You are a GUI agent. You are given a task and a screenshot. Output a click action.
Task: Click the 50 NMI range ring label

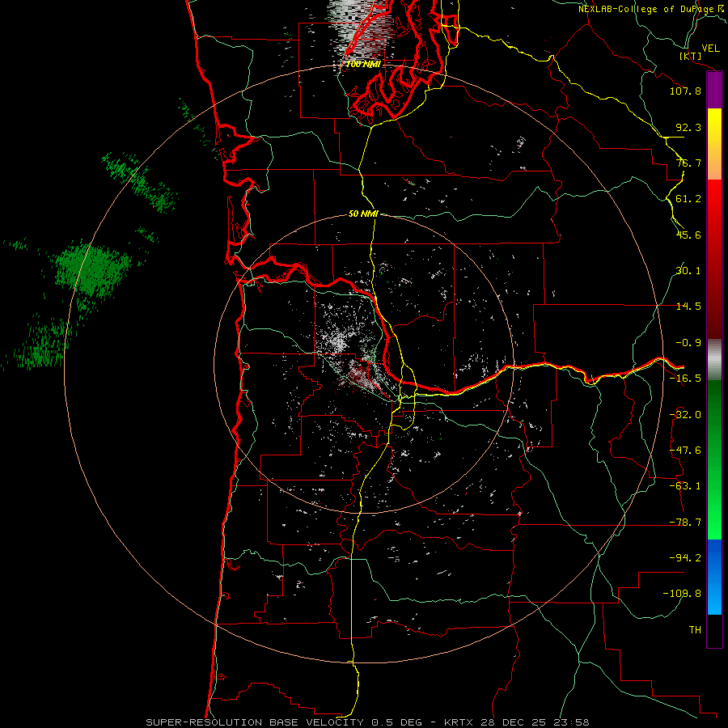(x=363, y=214)
